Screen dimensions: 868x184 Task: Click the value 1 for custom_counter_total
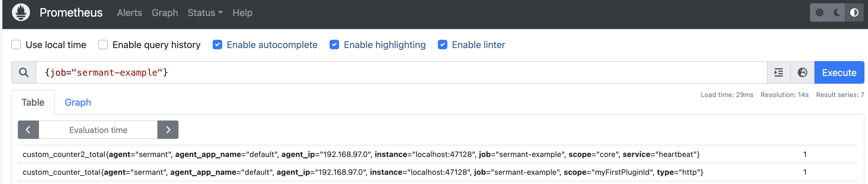click(x=805, y=172)
